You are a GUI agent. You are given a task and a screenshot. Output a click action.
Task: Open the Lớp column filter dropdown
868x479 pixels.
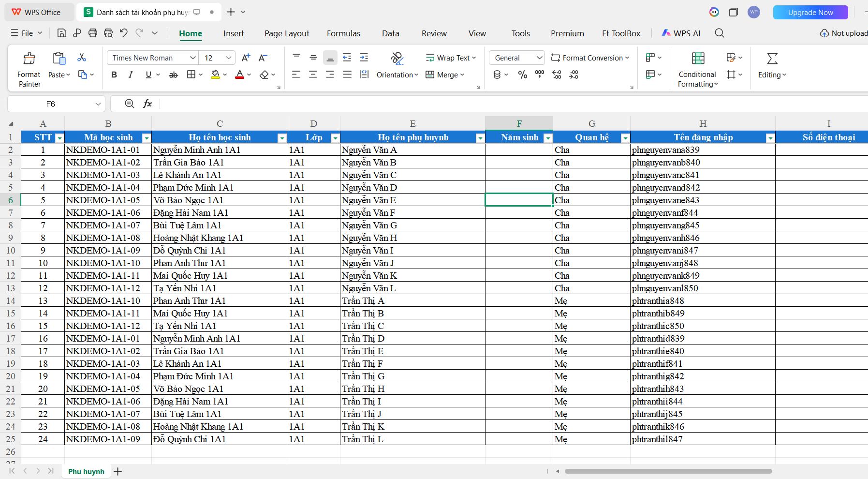[335, 138]
